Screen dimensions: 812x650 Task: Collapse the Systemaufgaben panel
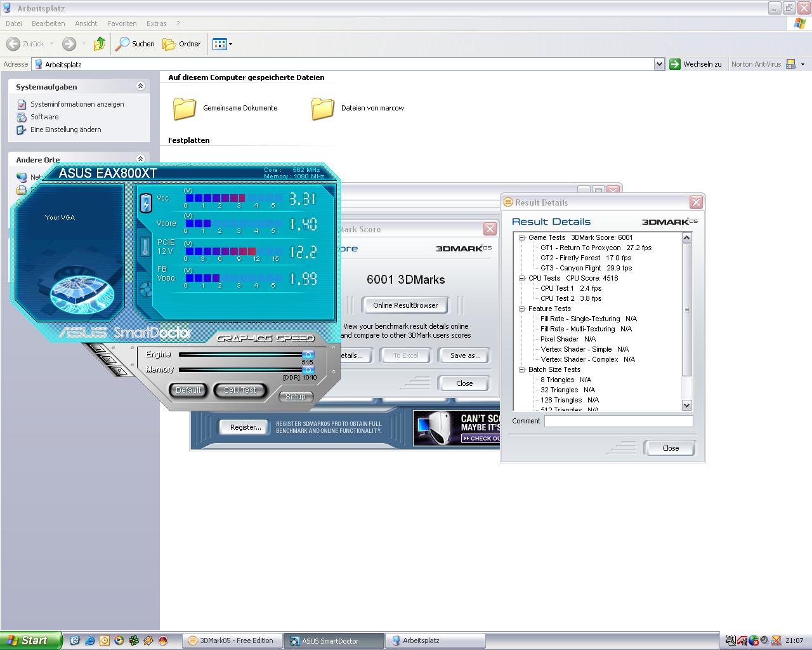pyautogui.click(x=140, y=86)
